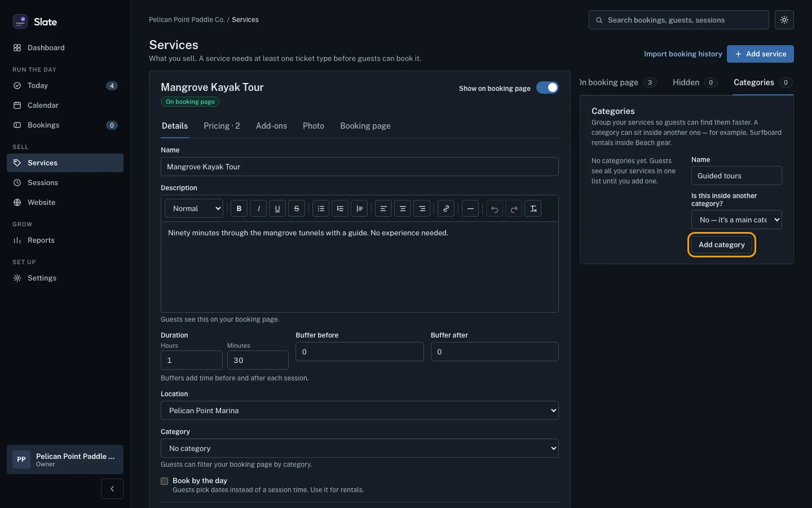Open the Calendar page from sidebar
812x508 pixels.
[65, 106]
